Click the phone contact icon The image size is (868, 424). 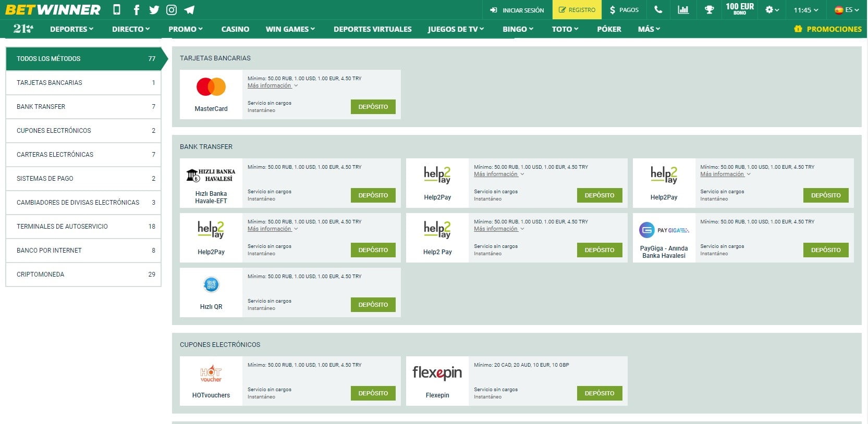[658, 10]
